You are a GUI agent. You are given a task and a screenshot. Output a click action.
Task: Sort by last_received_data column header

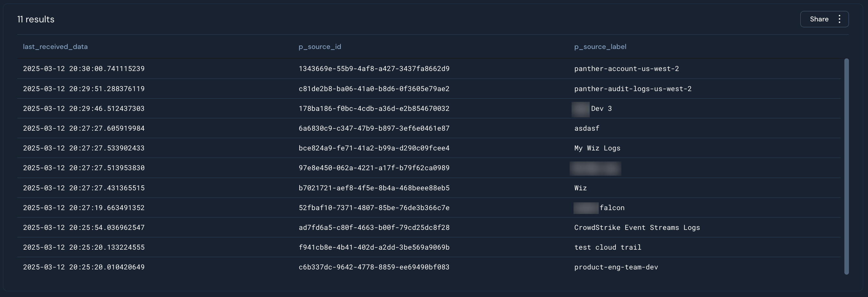(55, 47)
